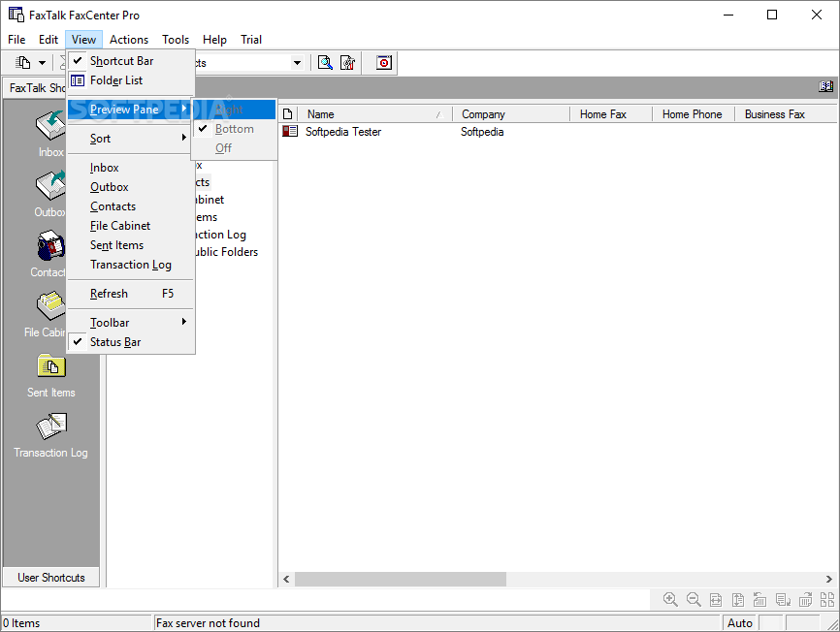Screen dimensions: 840x632
Task: Sort by the Home Phone column header
Action: [693, 114]
